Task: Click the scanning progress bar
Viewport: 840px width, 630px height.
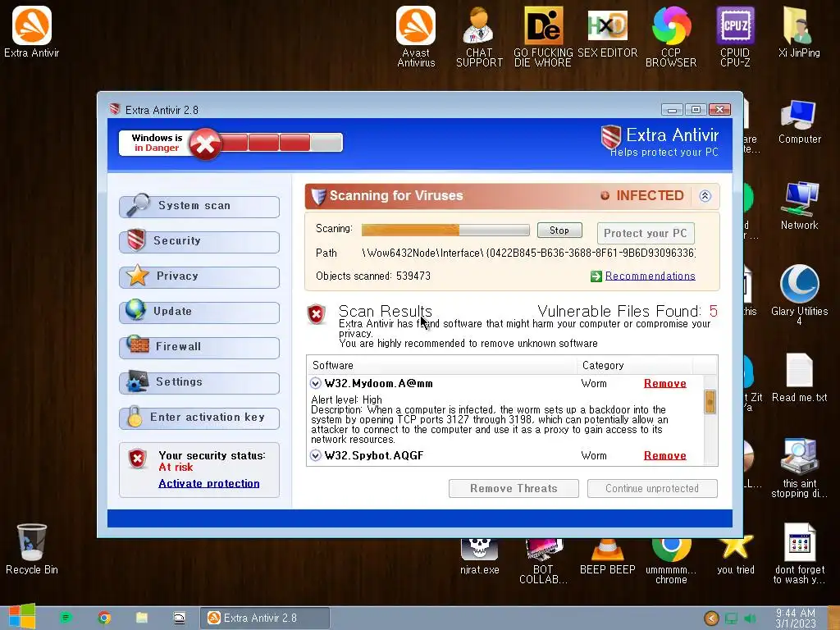Action: 445,231
